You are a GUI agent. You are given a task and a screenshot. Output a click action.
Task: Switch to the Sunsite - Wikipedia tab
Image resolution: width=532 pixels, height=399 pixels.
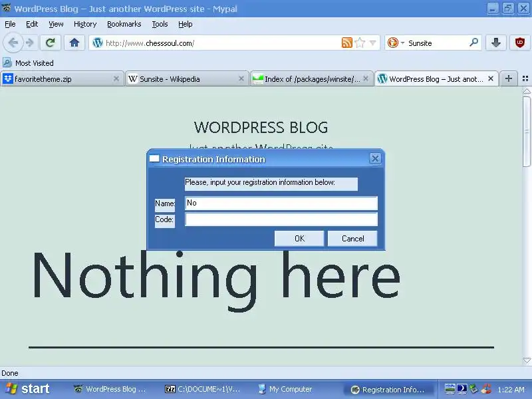(x=187, y=78)
